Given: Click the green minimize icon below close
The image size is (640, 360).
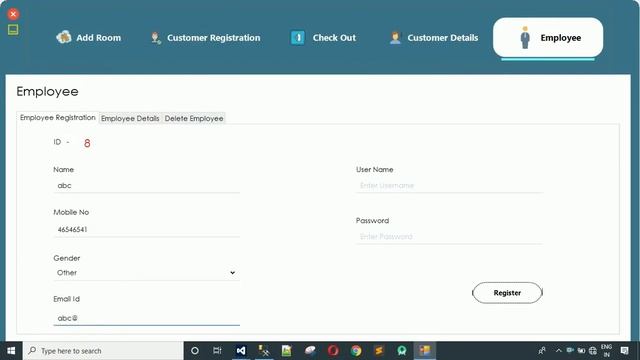Looking at the screenshot, I should tap(13, 30).
